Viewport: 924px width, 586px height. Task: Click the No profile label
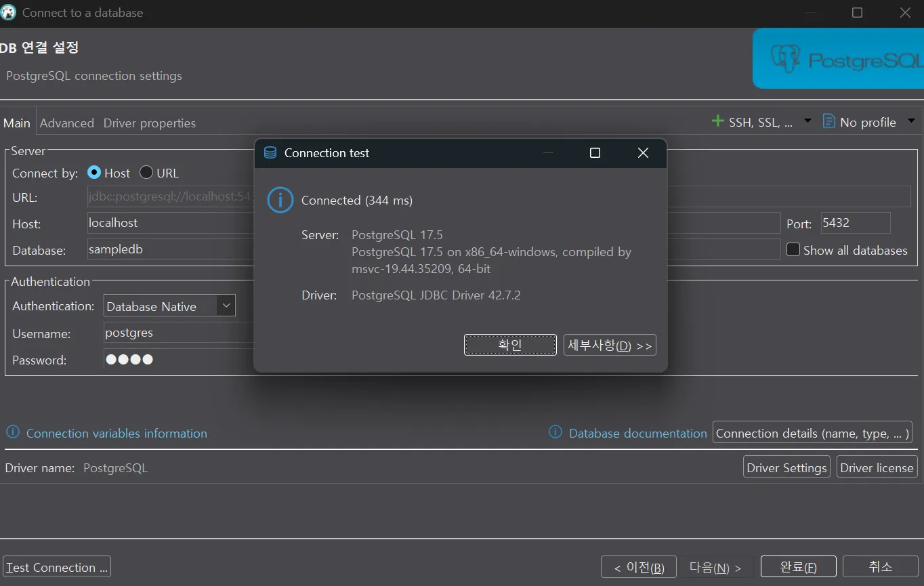point(868,122)
